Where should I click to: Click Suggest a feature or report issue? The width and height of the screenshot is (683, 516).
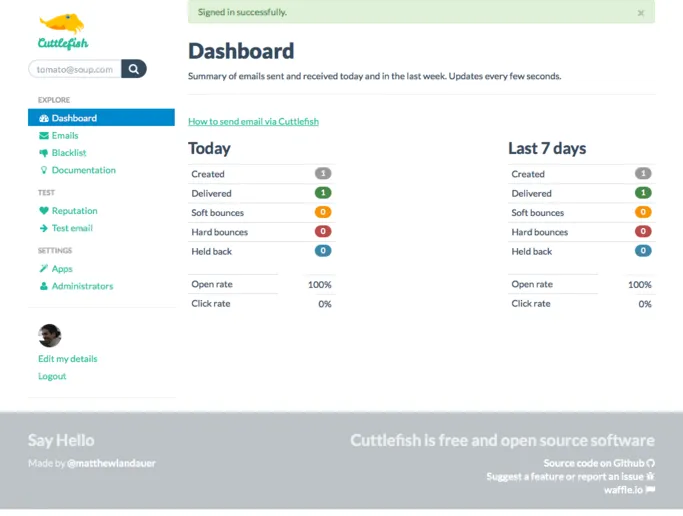565,477
